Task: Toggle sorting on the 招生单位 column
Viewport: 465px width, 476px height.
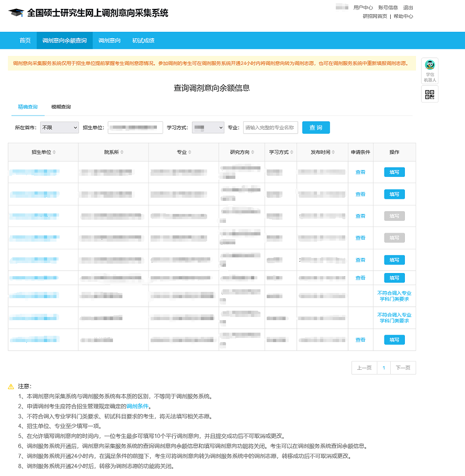Action: point(54,152)
